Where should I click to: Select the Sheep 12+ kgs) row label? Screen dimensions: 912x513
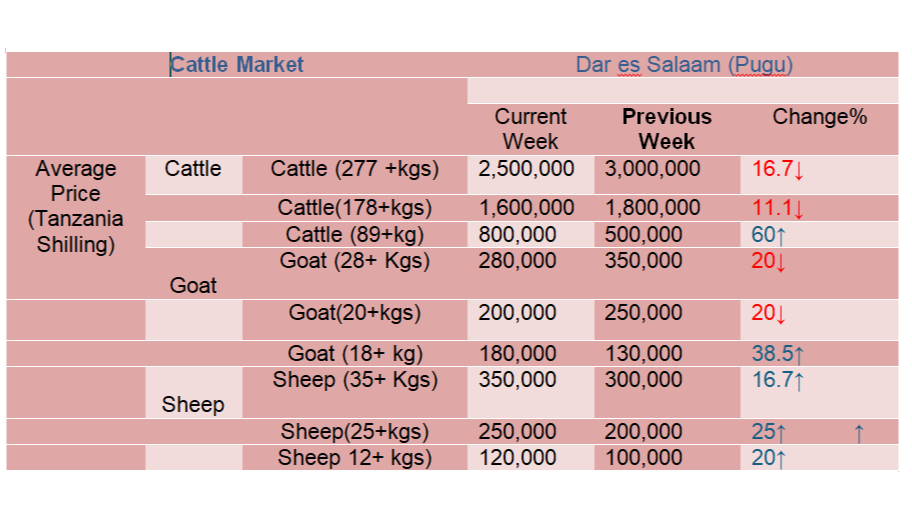[354, 458]
